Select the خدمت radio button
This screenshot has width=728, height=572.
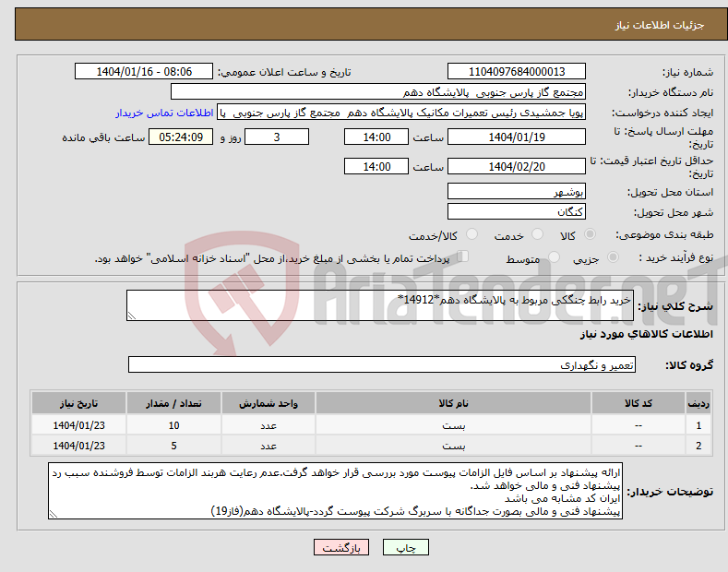click(x=537, y=234)
